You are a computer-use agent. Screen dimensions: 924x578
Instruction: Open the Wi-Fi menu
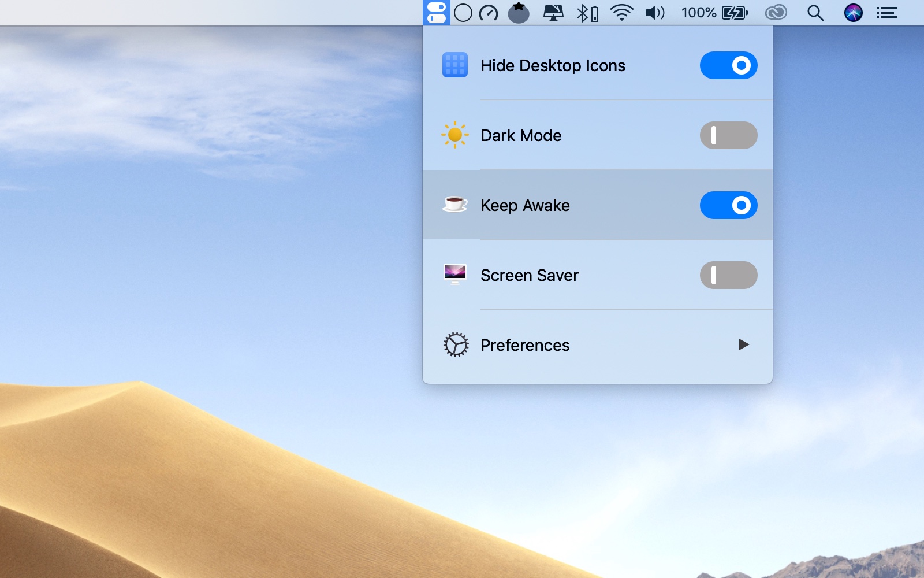621,13
